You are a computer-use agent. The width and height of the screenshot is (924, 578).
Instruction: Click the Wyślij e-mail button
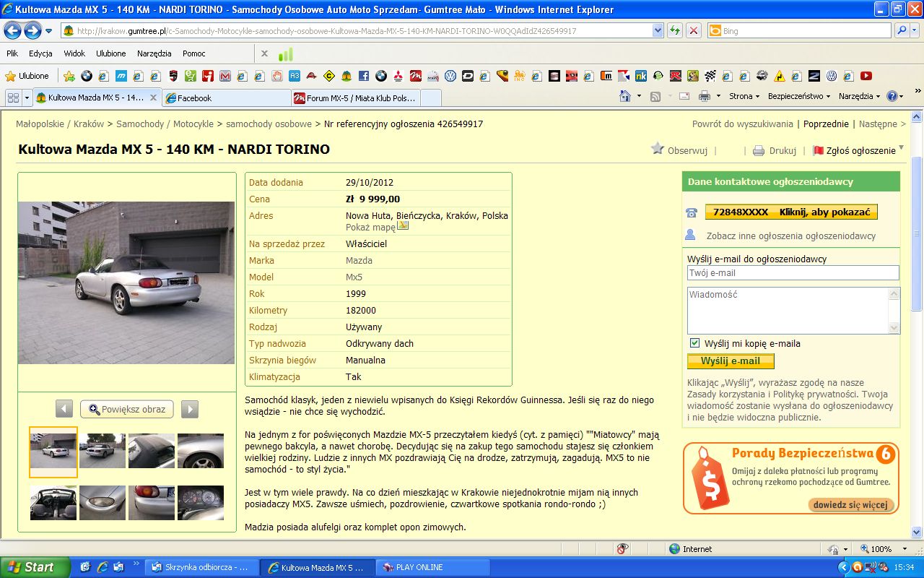(731, 361)
